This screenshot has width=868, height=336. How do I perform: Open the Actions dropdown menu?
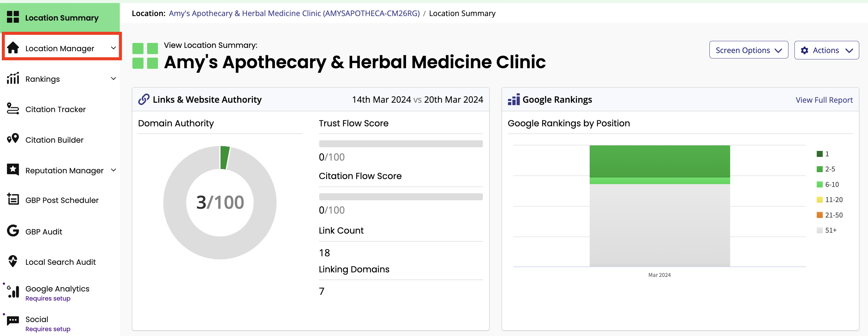pyautogui.click(x=826, y=50)
